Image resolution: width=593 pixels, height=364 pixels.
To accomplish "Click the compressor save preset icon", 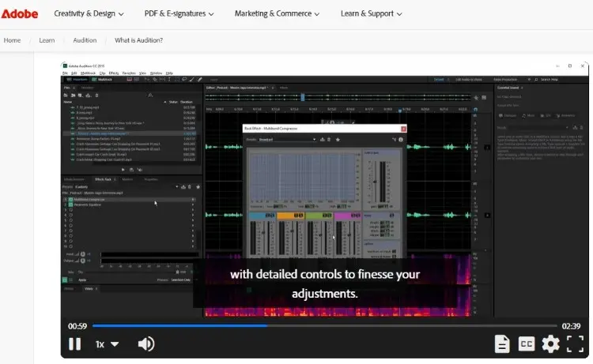I will (x=323, y=139).
